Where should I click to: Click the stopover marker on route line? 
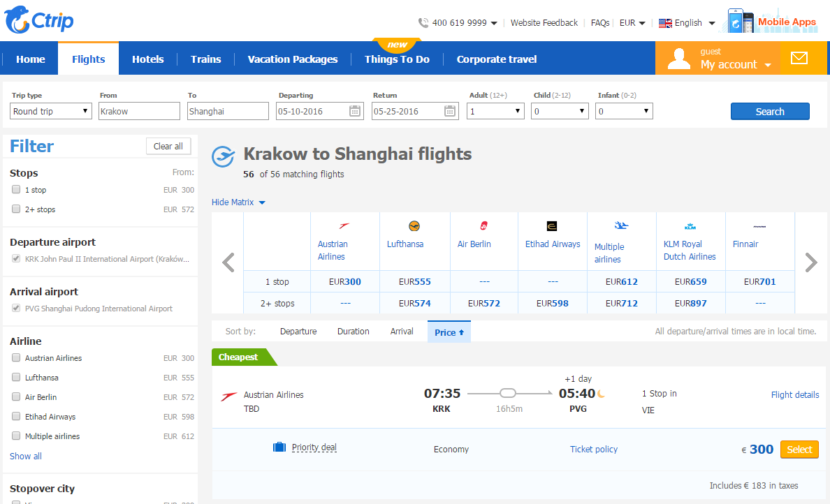point(508,393)
